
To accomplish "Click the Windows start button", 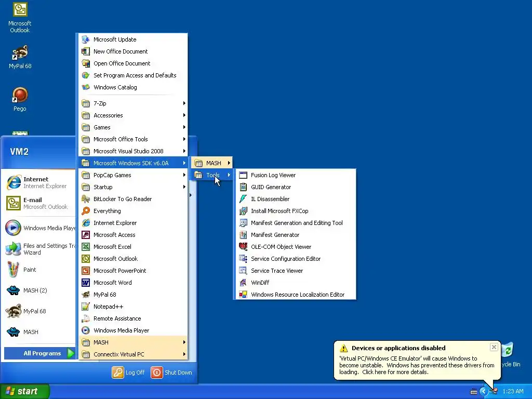I will click(x=25, y=391).
